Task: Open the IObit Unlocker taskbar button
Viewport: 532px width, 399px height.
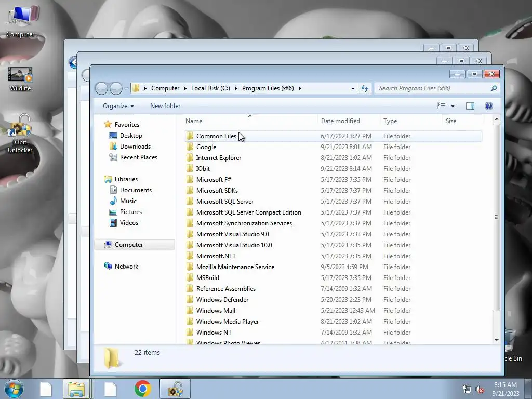Action: pos(175,389)
